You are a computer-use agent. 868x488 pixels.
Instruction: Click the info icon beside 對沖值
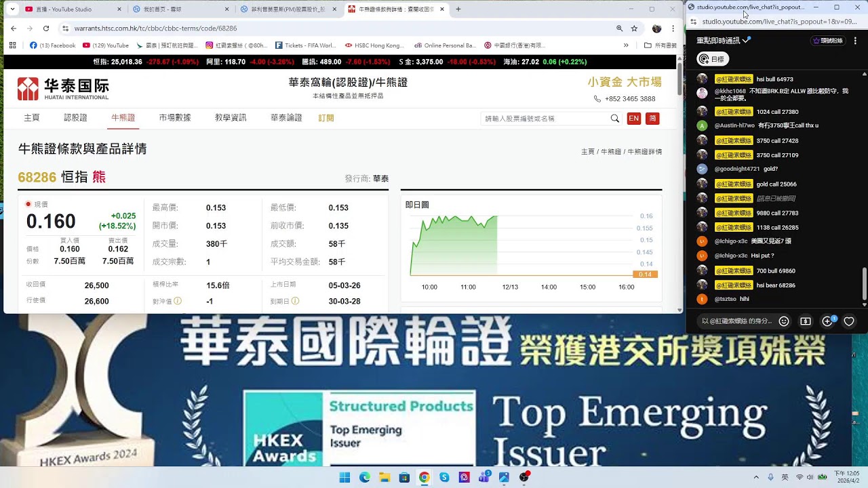coord(178,301)
